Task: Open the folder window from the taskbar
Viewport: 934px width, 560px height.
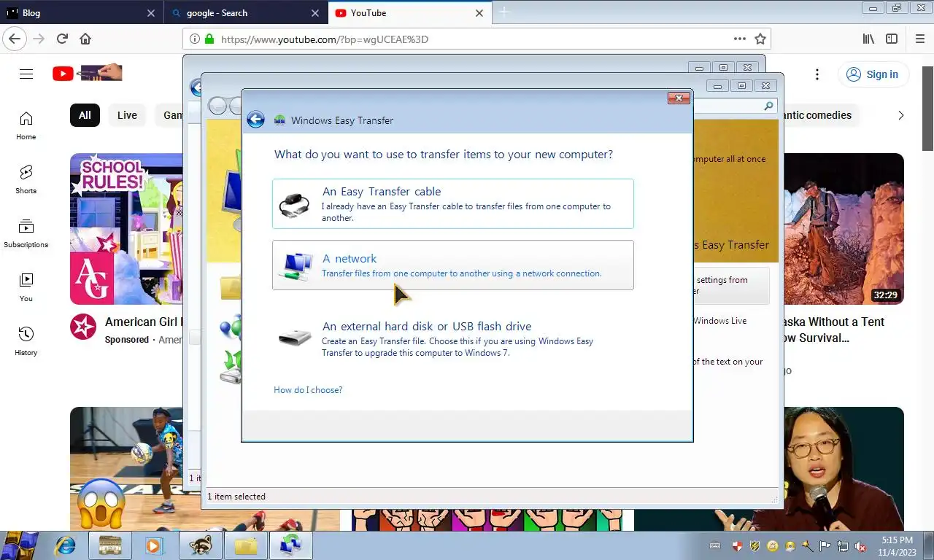Action: pyautogui.click(x=246, y=545)
